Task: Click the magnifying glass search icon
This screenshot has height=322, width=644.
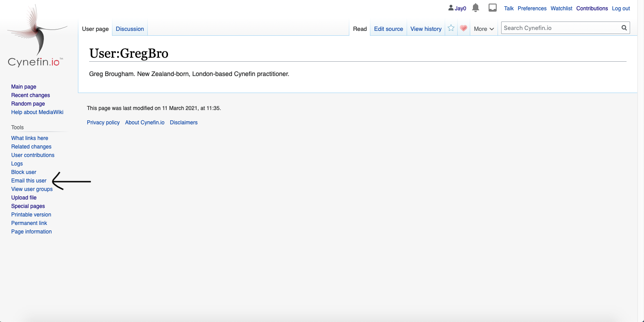Action: point(624,28)
